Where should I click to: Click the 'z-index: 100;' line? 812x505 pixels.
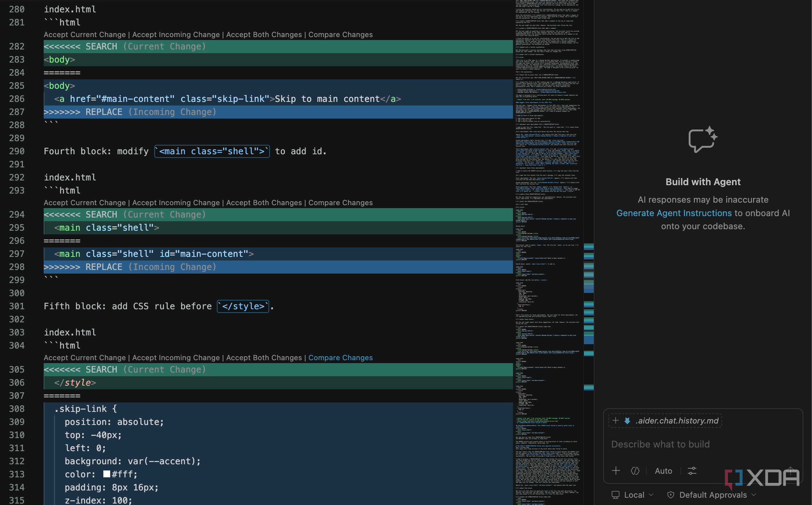tap(98, 501)
